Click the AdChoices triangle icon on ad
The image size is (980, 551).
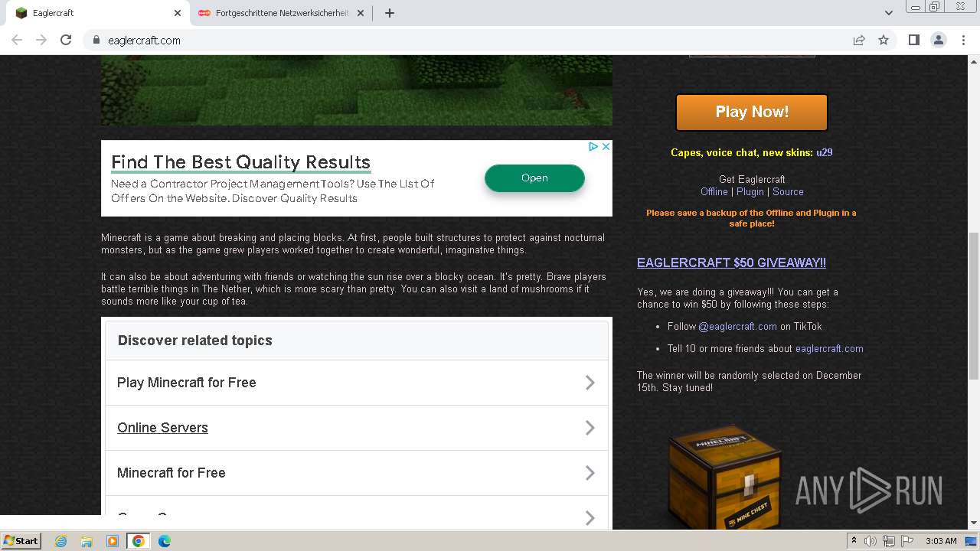[593, 146]
